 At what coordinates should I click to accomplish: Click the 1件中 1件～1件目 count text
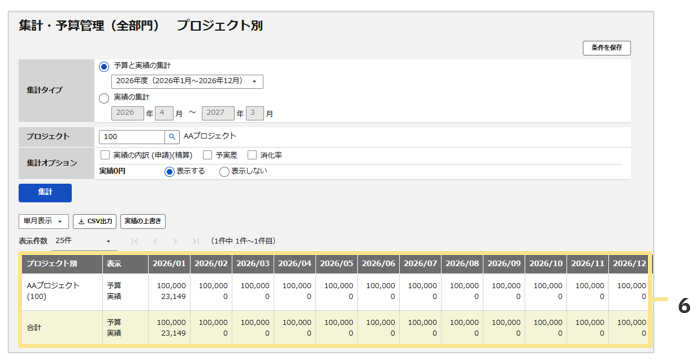coord(243,241)
